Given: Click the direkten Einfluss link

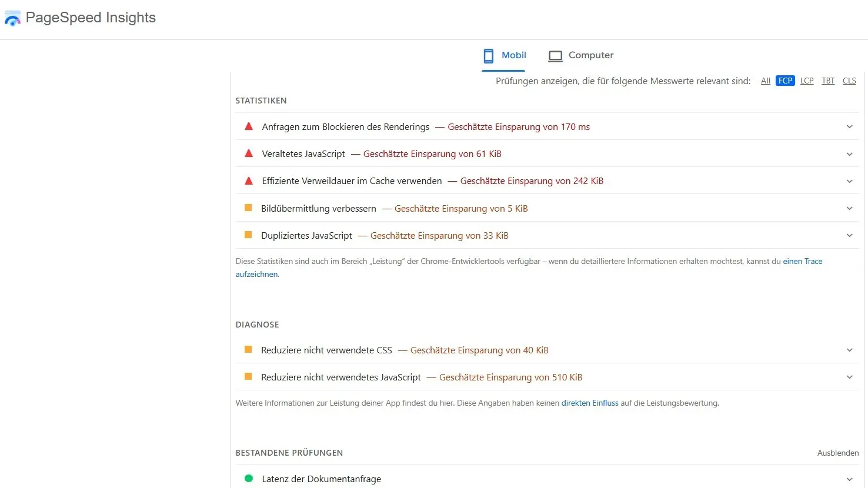Looking at the screenshot, I should (x=589, y=403).
